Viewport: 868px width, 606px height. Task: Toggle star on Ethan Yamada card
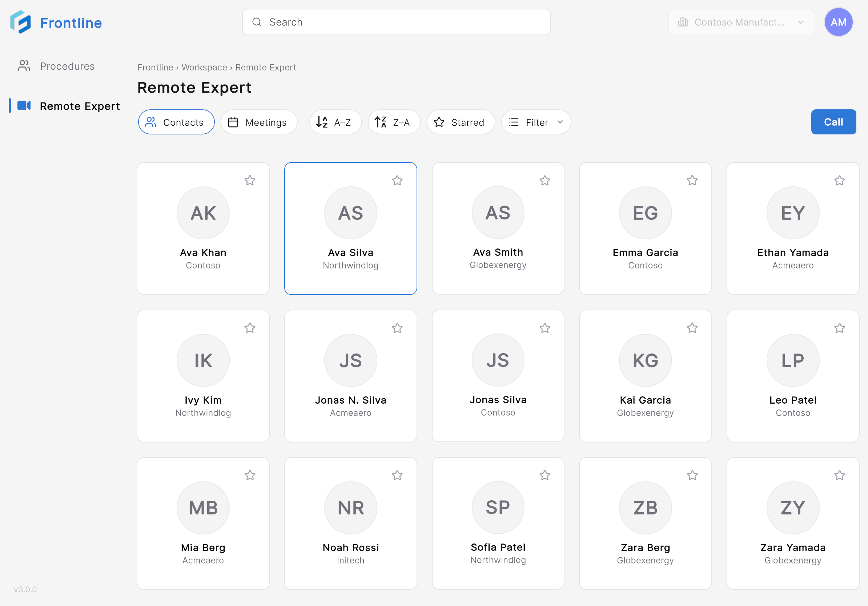(x=839, y=181)
